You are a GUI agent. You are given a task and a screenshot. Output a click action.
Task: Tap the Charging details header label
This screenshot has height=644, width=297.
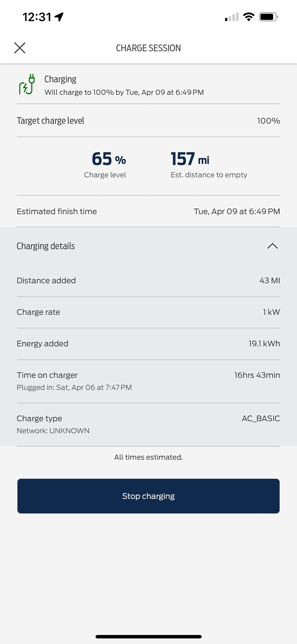click(46, 246)
